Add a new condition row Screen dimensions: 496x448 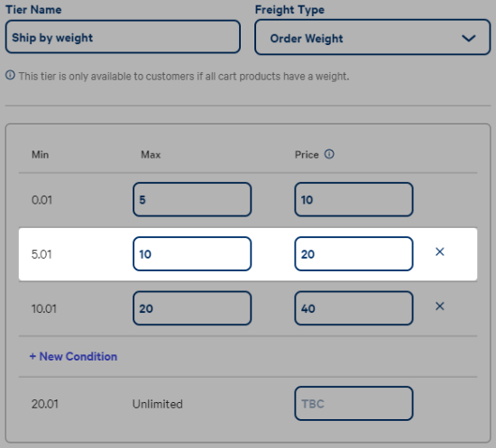click(x=73, y=356)
